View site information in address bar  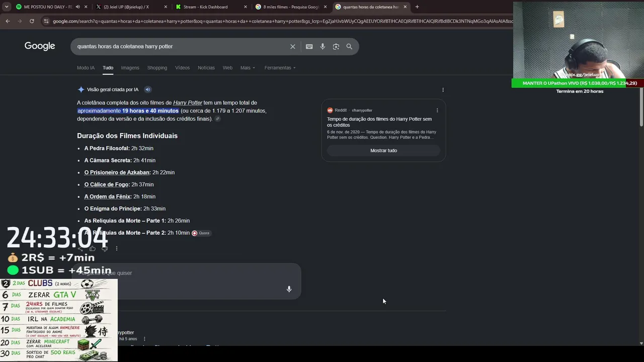point(46,21)
